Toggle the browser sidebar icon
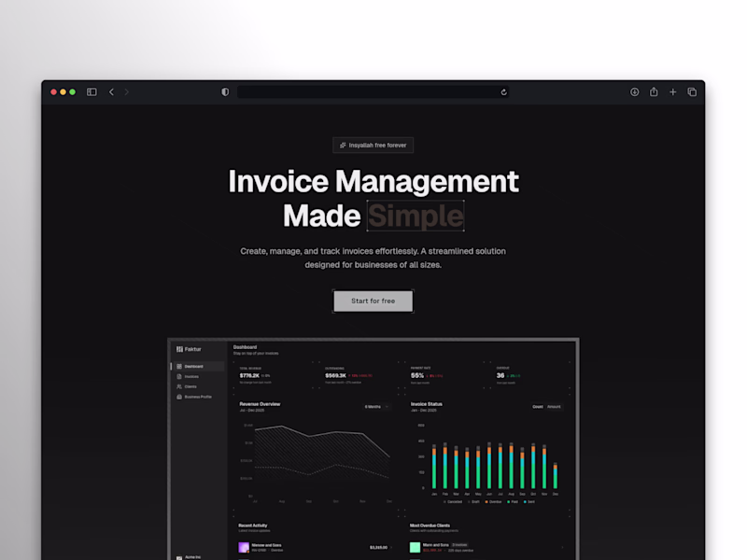This screenshot has height=560, width=747. coord(92,91)
